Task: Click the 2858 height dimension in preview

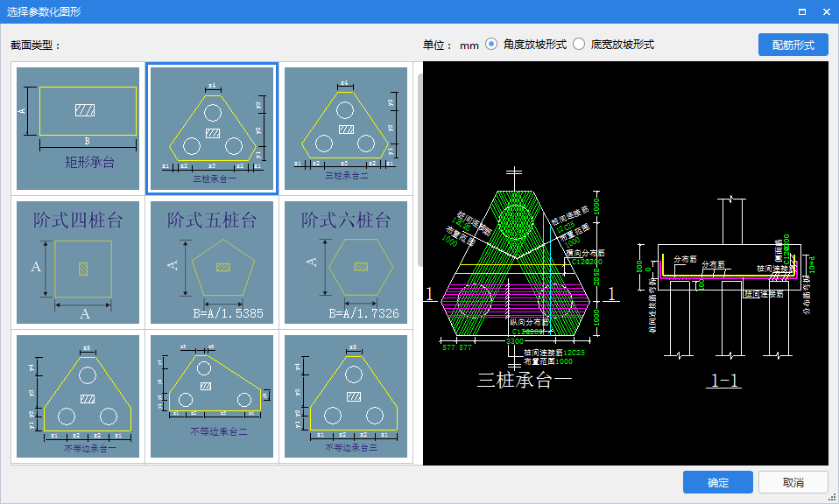Action: tap(596, 276)
